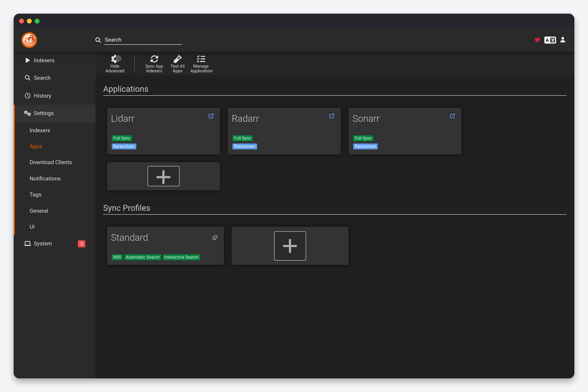The width and height of the screenshot is (588, 392).
Task: Clone the Standard sync profile
Action: click(215, 238)
